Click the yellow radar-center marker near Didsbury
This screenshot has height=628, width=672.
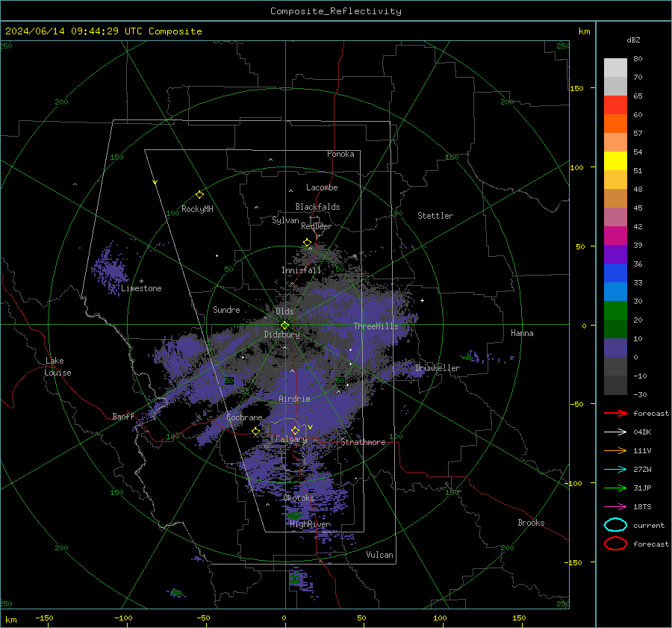(284, 326)
